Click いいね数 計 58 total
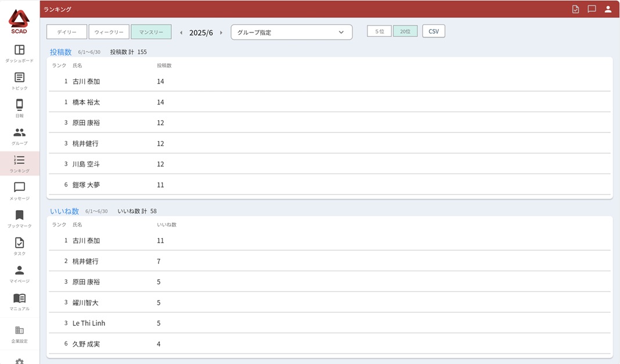Screen dimensions: 620x364 click(137, 211)
